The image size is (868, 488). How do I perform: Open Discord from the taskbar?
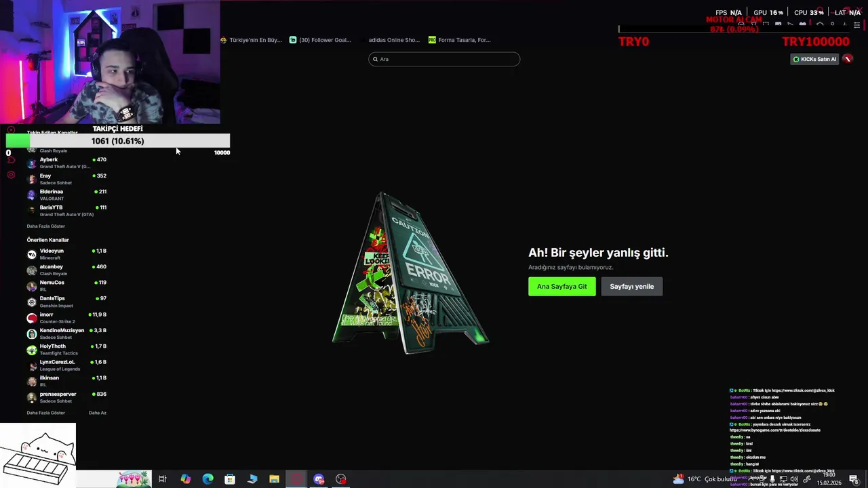point(319,479)
